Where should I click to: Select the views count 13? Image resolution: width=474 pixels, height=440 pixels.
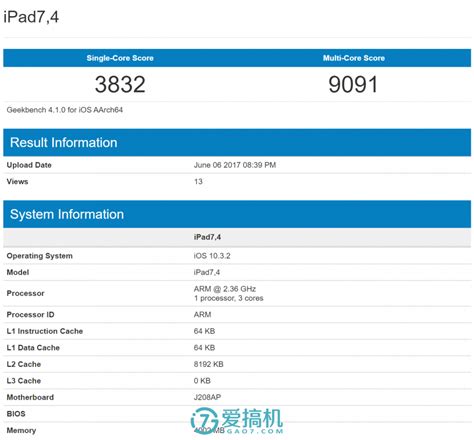(198, 182)
